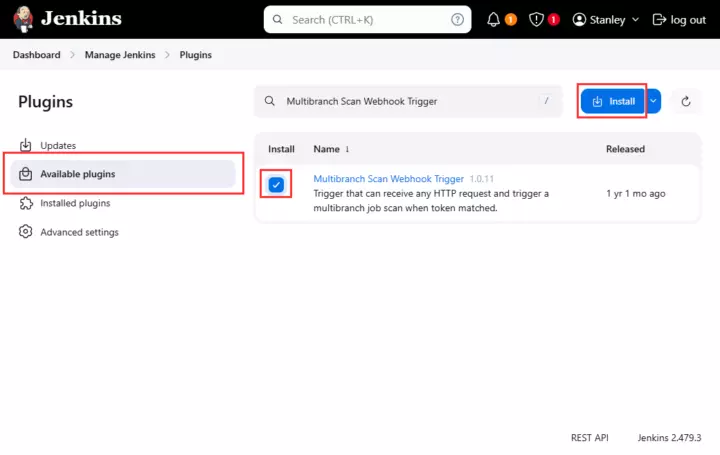Click the Released column header
This screenshot has height=455, width=720.
click(x=625, y=149)
